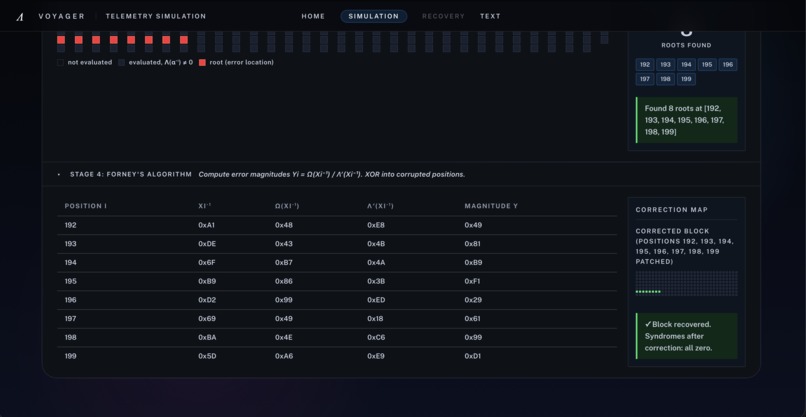Click root chip 193

click(x=665, y=65)
